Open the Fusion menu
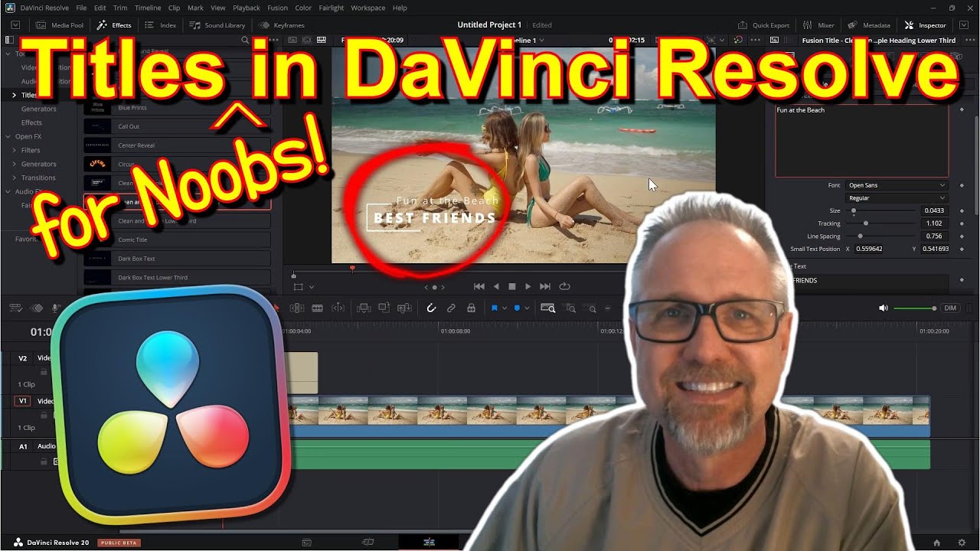 pos(278,8)
